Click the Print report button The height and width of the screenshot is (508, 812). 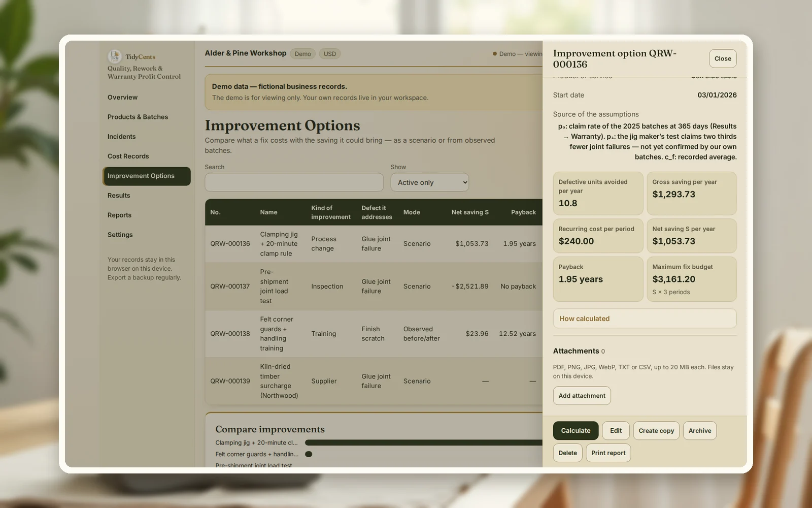(608, 453)
